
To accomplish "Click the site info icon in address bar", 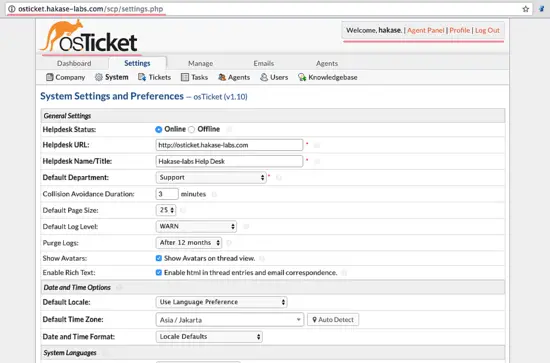I will point(12,9).
